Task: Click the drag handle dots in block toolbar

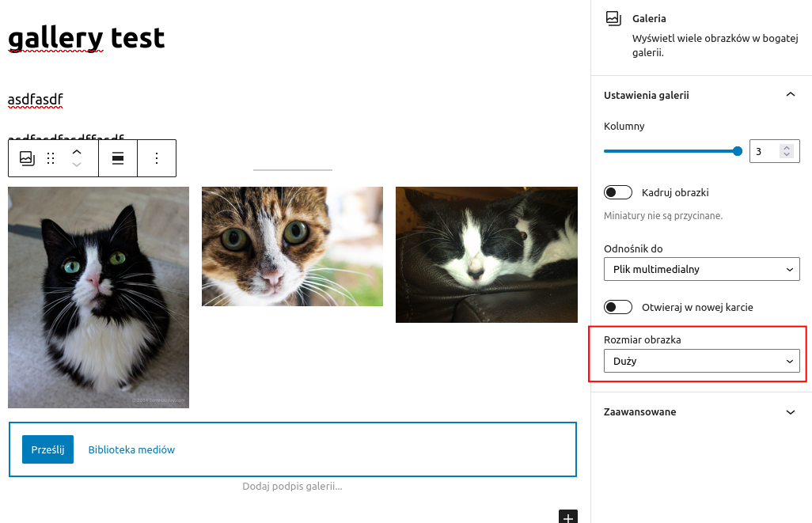Action: (x=51, y=158)
